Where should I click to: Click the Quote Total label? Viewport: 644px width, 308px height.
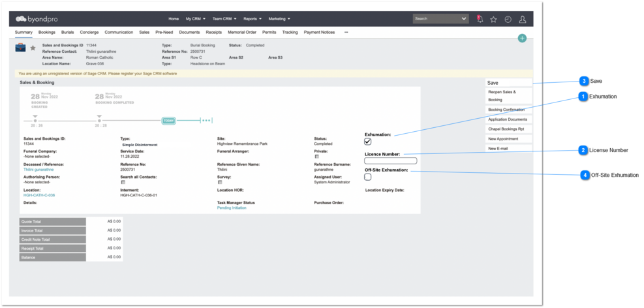coord(53,222)
